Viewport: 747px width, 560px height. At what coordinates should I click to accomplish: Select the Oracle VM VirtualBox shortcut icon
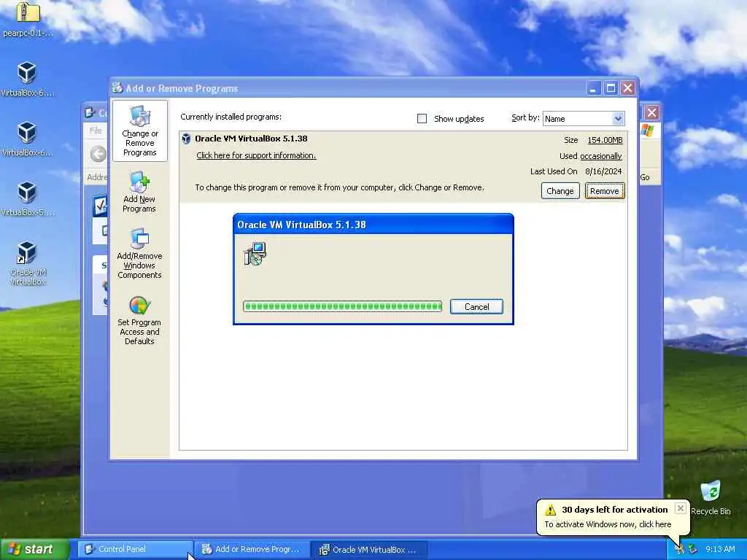[27, 252]
